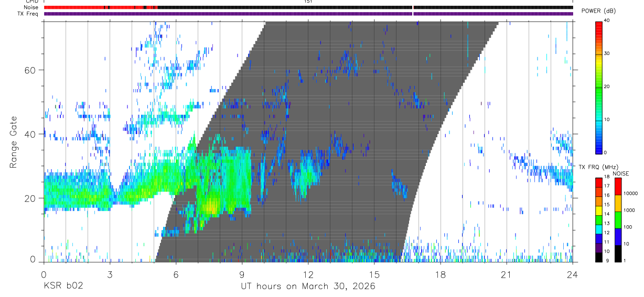The image size is (644, 297).
Task: Click the cyan segment of TX FRQ legend
Action: (x=599, y=229)
